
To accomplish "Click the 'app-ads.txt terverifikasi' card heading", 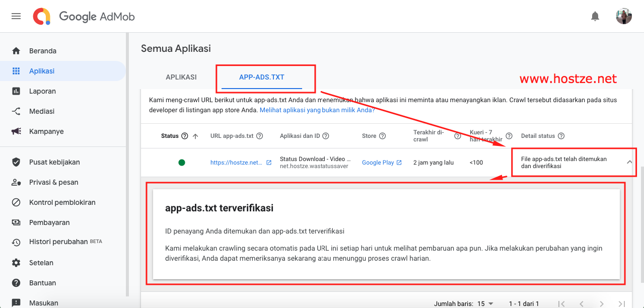I will pyautogui.click(x=219, y=208).
